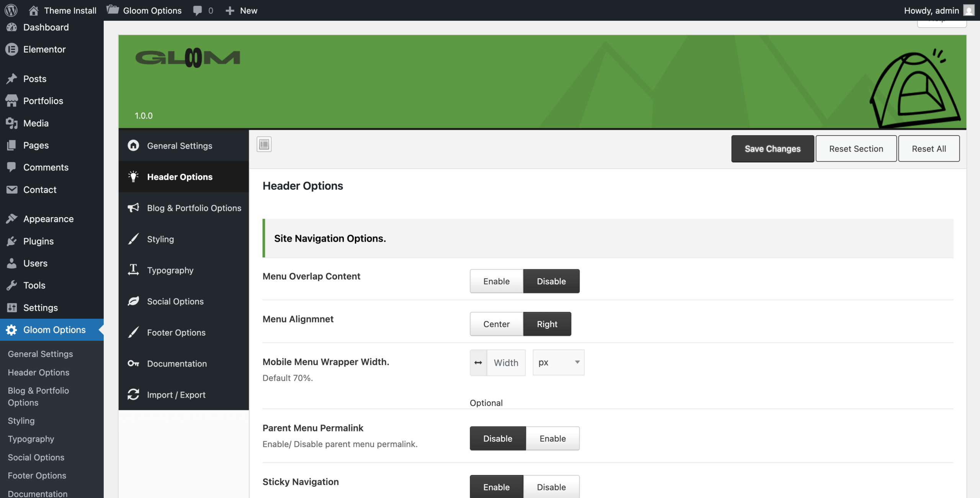980x498 pixels.
Task: Switch to Blog & Portfolio Options tab
Action: coord(184,208)
